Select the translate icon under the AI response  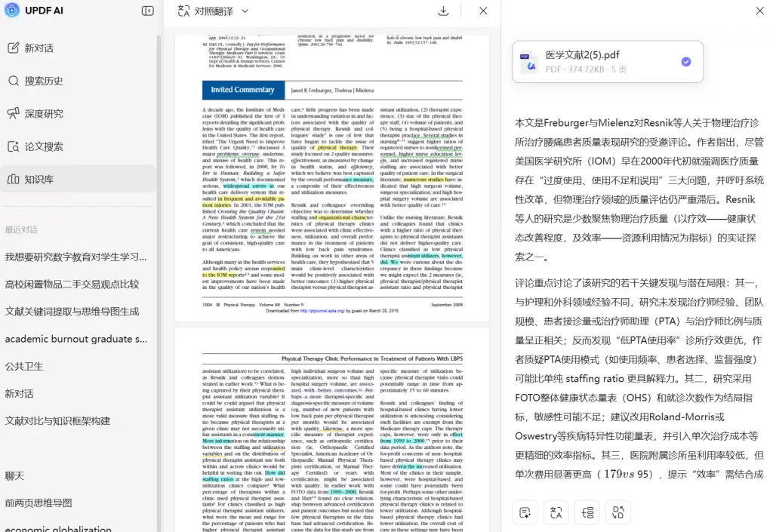pyautogui.click(x=556, y=512)
